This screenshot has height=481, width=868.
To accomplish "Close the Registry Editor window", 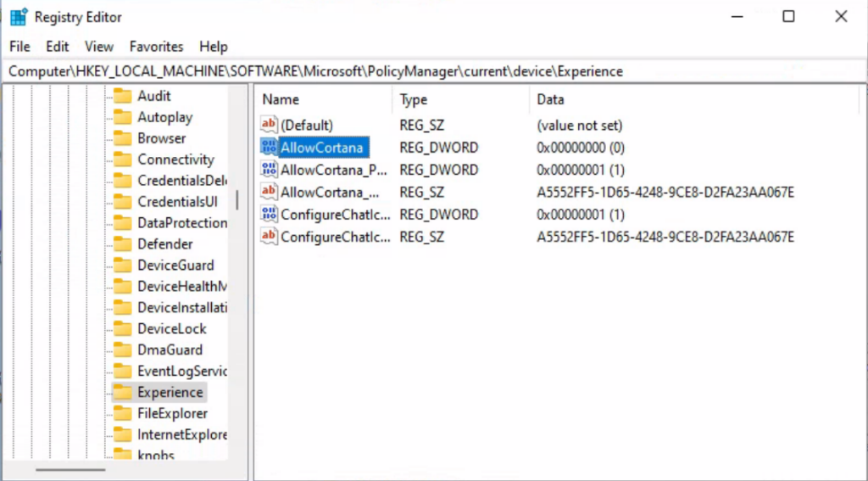I will tap(841, 17).
